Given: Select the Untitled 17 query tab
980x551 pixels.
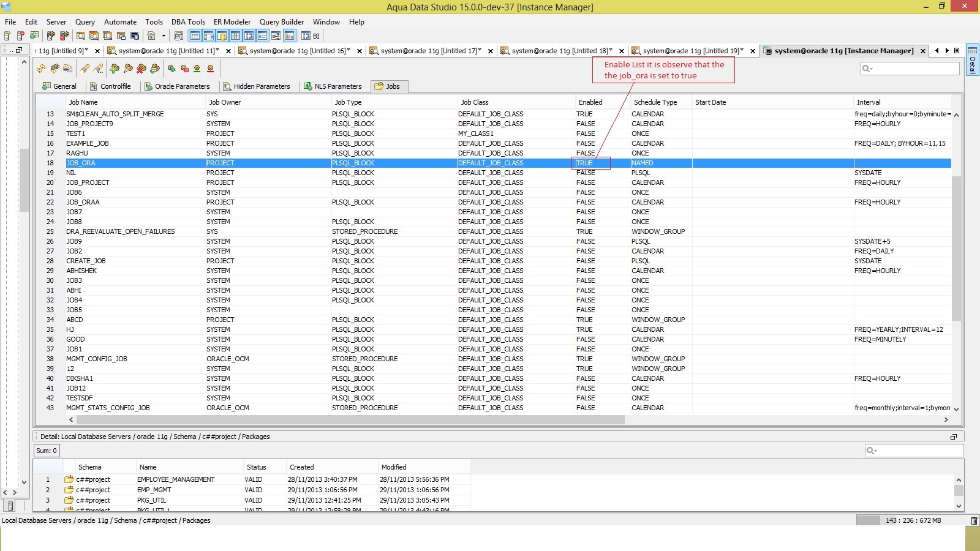Looking at the screenshot, I should tap(431, 51).
